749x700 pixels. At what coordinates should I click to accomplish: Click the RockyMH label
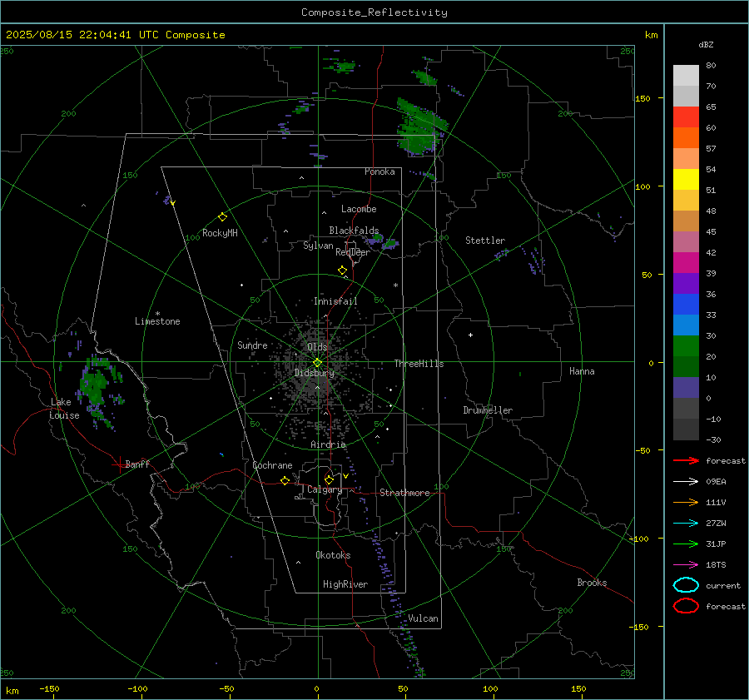[220, 233]
